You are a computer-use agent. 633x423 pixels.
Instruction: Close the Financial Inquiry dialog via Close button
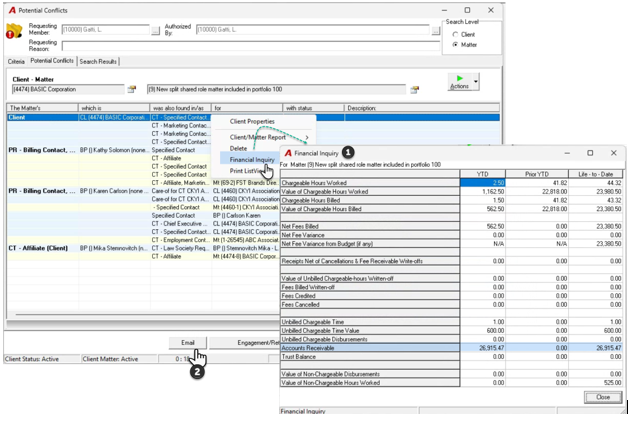tap(603, 397)
